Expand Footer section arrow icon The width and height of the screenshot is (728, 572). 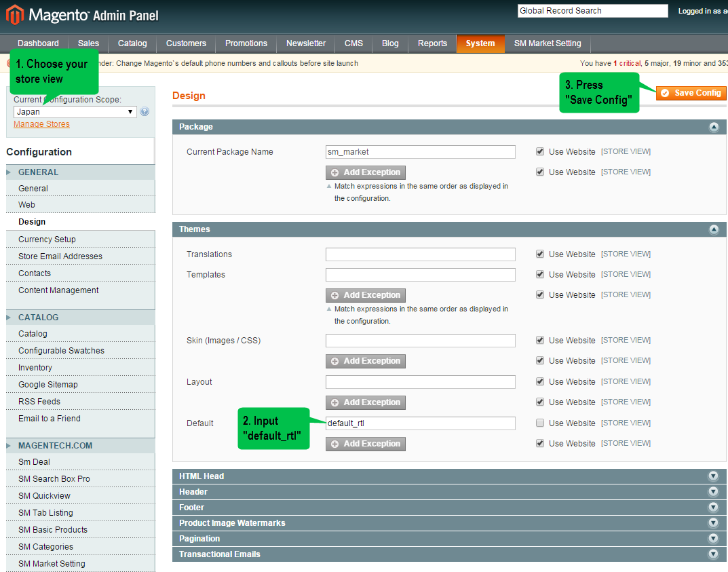pyautogui.click(x=713, y=507)
